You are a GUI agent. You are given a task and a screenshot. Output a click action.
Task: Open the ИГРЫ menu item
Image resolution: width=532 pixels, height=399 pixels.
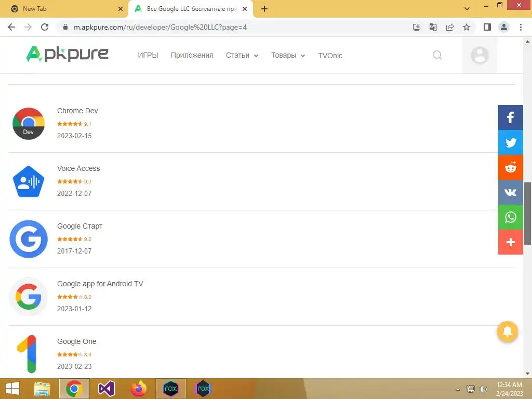[148, 55]
